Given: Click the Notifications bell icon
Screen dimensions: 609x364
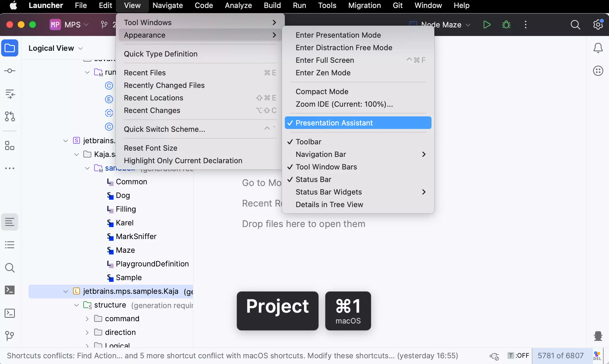Looking at the screenshot, I should 598,48.
